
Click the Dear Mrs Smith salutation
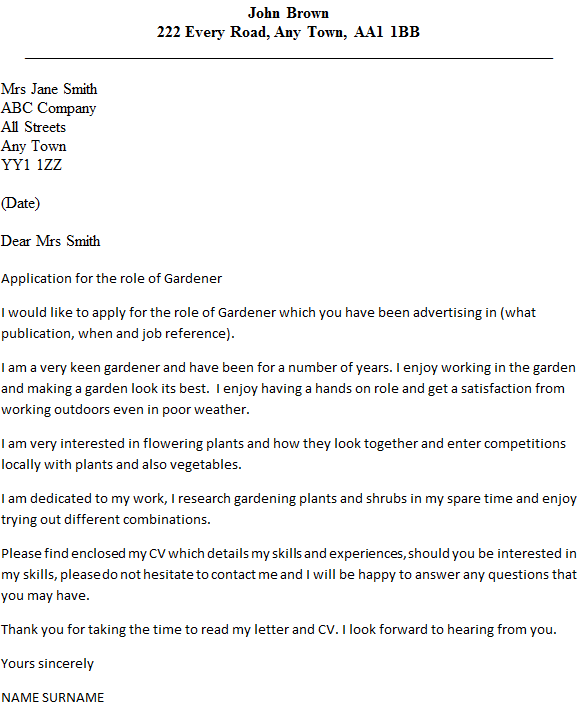(x=50, y=241)
